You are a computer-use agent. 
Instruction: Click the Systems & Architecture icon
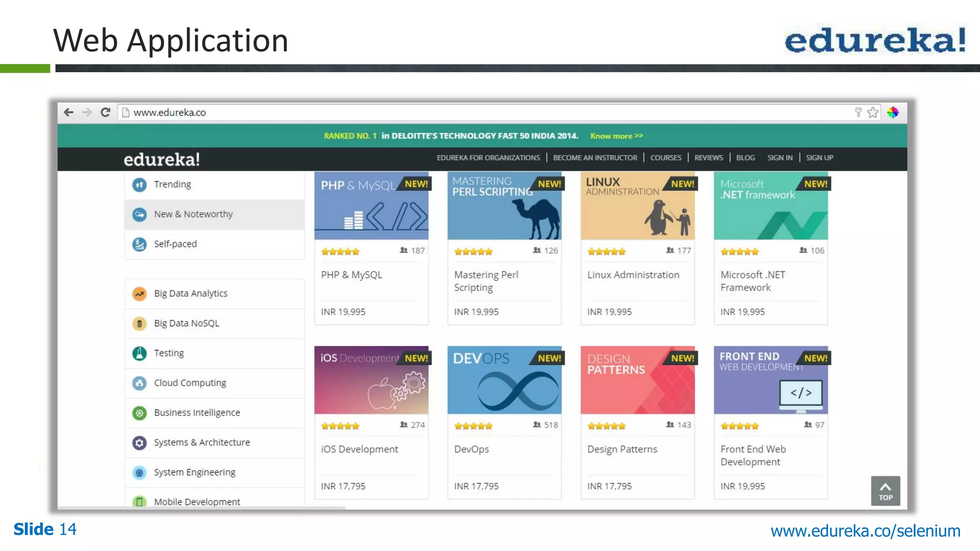coord(139,443)
